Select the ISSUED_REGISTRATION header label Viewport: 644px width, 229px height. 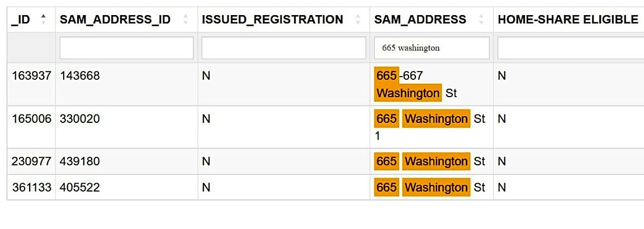(x=272, y=20)
